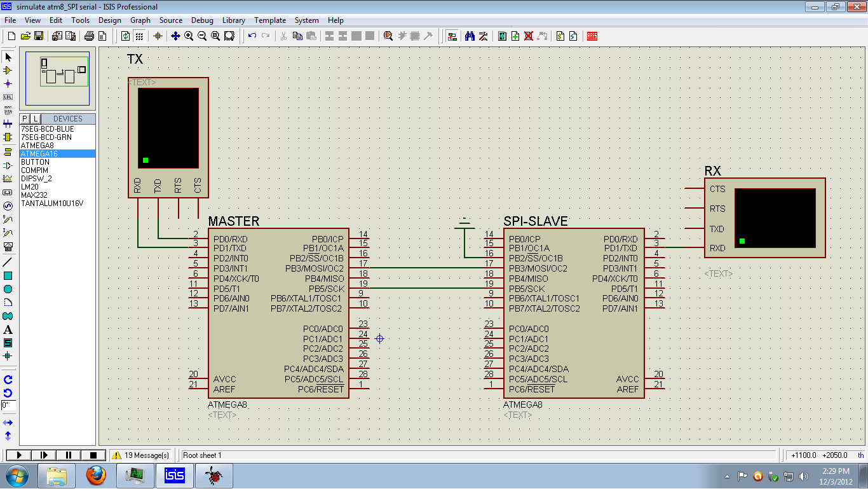Screen dimensions: 868x491
Task: Generate the bill of materials
Action: (560, 36)
